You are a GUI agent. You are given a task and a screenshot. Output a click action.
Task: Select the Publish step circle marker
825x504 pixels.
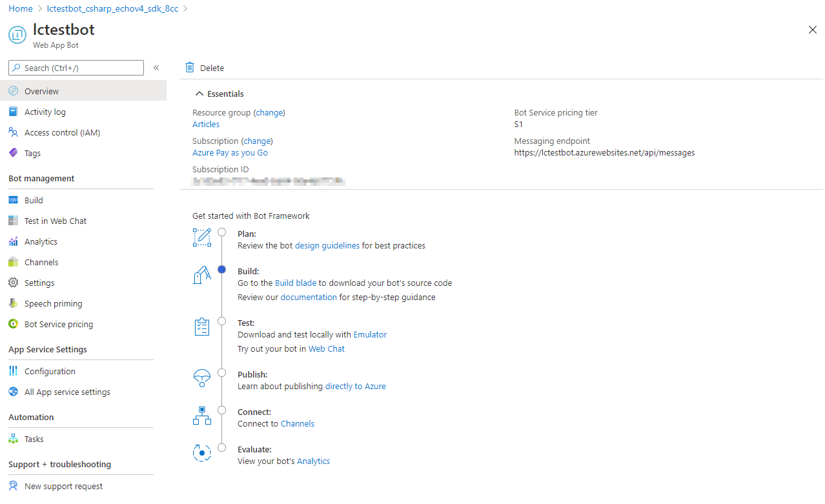tap(221, 372)
